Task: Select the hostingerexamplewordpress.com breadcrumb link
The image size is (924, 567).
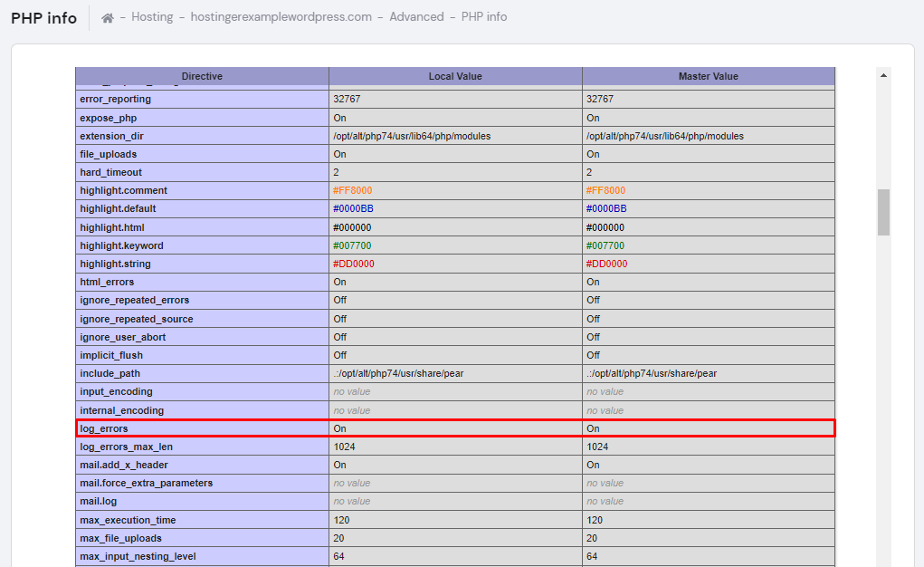Action: (x=281, y=16)
